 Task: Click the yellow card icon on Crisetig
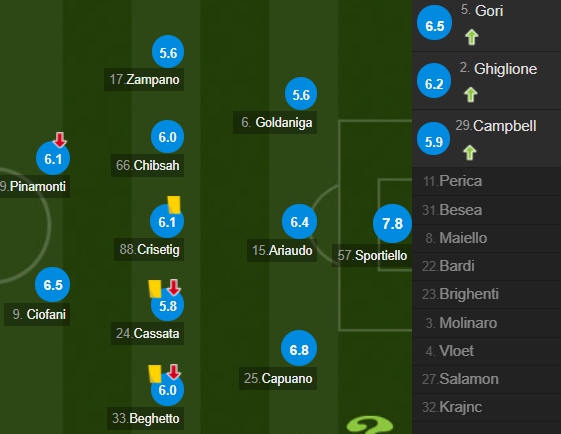[174, 205]
